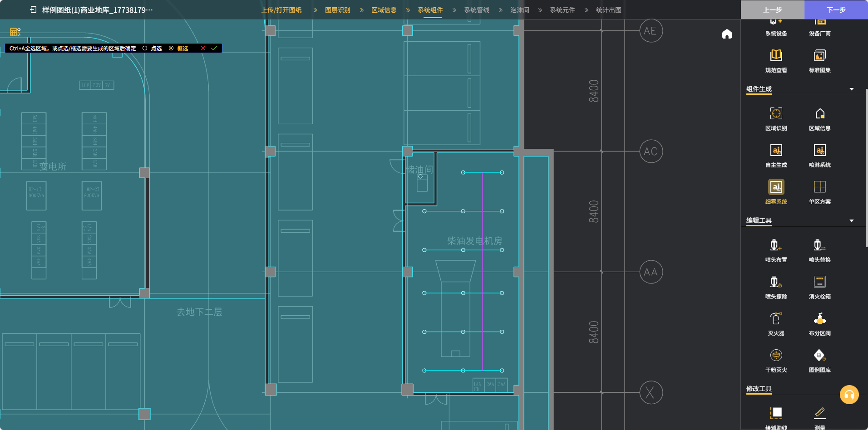
Task: Click the 细雾系统 fine mist system icon
Action: [776, 187]
